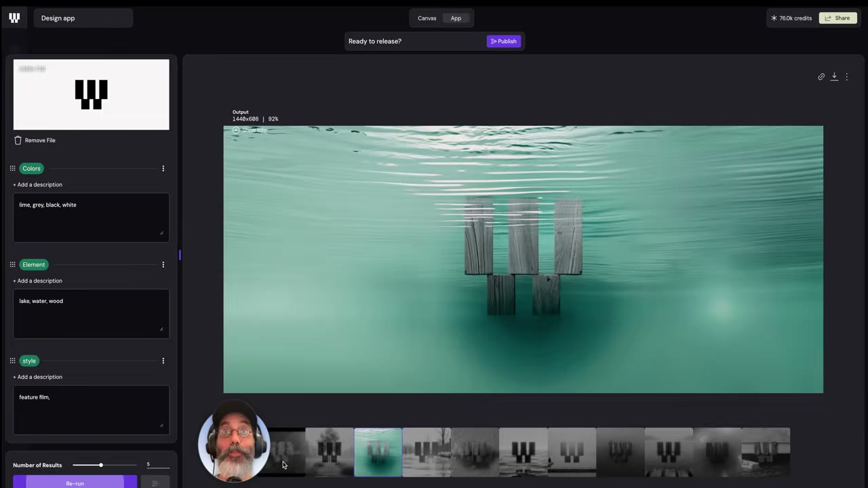Click the credits sparkle icon
Image resolution: width=868 pixels, height=488 pixels.
point(774,18)
